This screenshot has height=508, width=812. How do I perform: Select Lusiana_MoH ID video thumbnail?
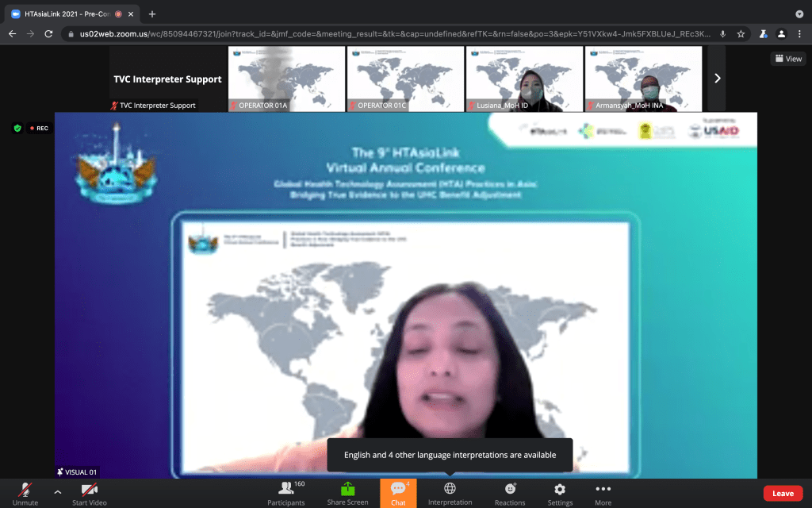tap(523, 79)
